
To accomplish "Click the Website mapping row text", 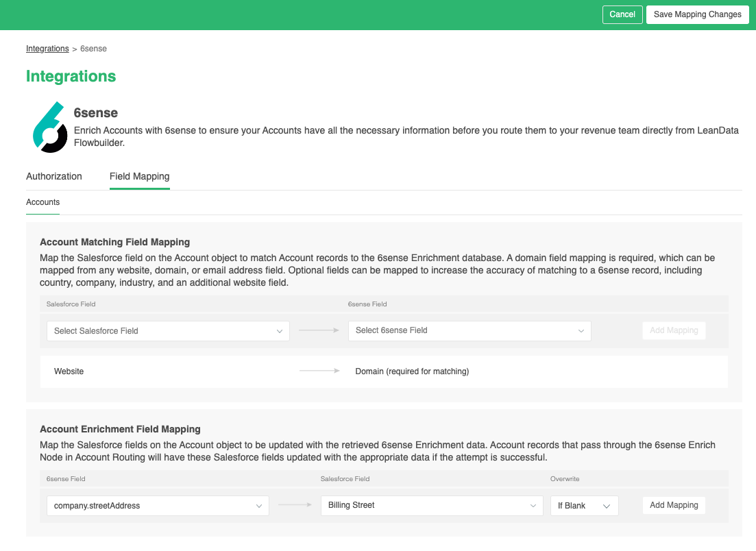I will point(69,371).
